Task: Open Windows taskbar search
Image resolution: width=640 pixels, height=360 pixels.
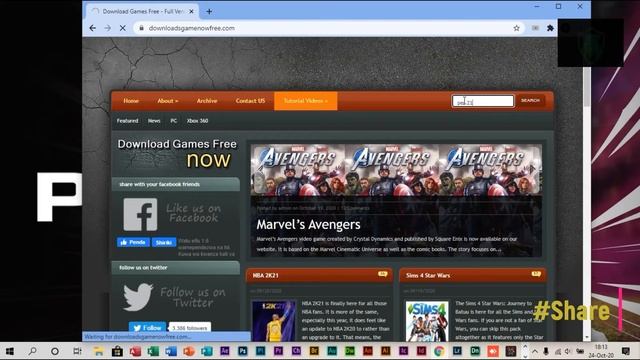Action: 32,351
